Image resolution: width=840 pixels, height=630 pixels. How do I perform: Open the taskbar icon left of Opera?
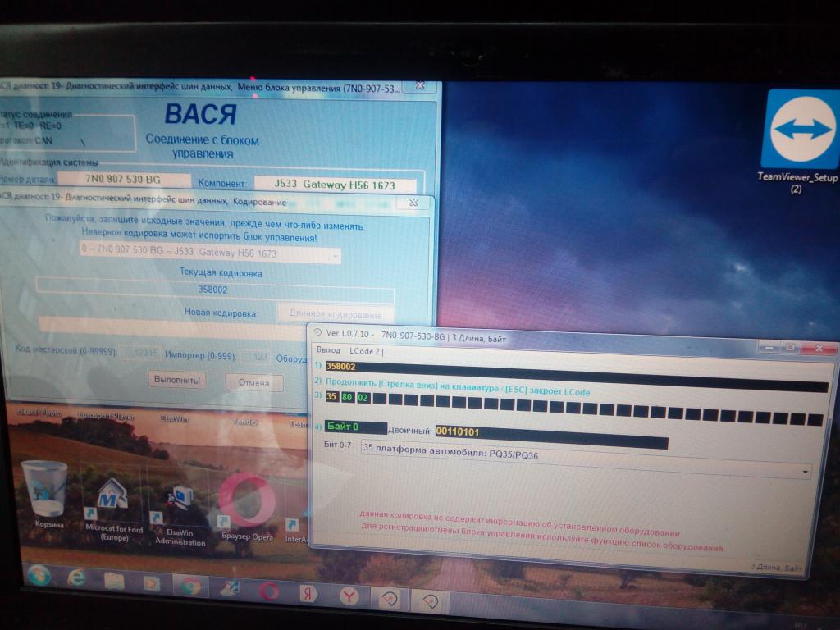click(231, 589)
